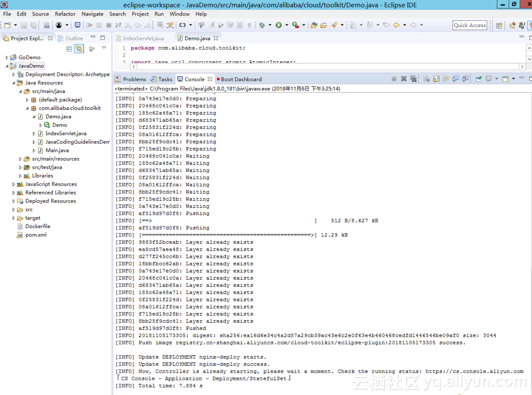Click the Save All toolbar icon
The width and height of the screenshot is (532, 395).
(x=33, y=25)
